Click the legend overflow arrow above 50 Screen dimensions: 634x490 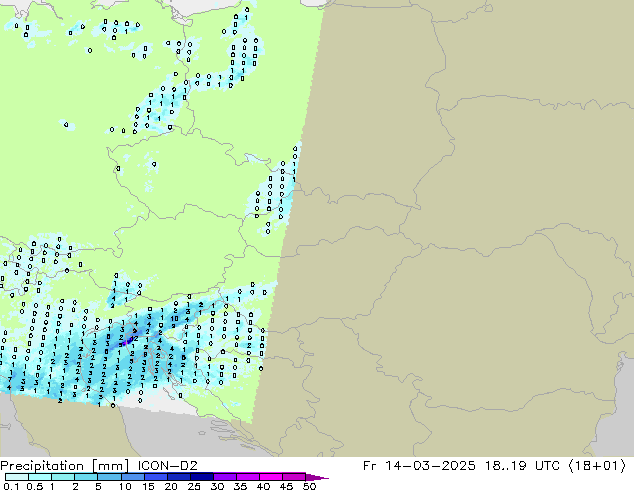click(317, 477)
